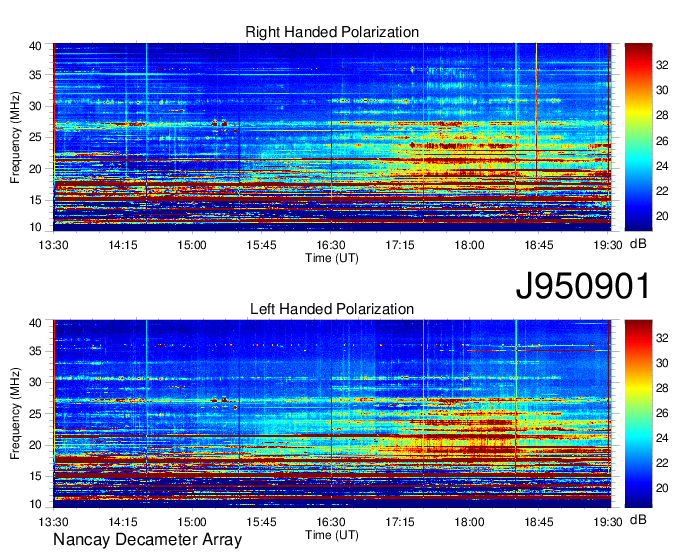Click the 15:45 time tick on Left Handed plot
The width and height of the screenshot is (680, 552).
tap(262, 522)
